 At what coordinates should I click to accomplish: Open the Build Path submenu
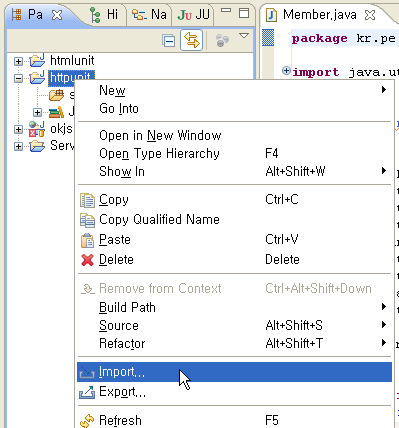tap(234, 307)
